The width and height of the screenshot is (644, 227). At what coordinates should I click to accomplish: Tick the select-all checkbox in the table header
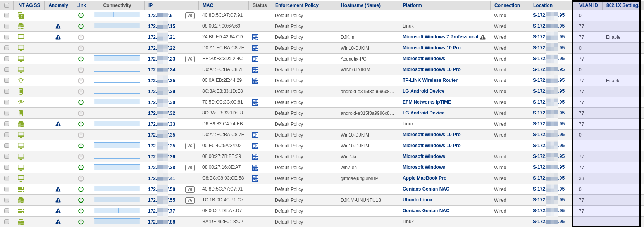pos(7,5)
